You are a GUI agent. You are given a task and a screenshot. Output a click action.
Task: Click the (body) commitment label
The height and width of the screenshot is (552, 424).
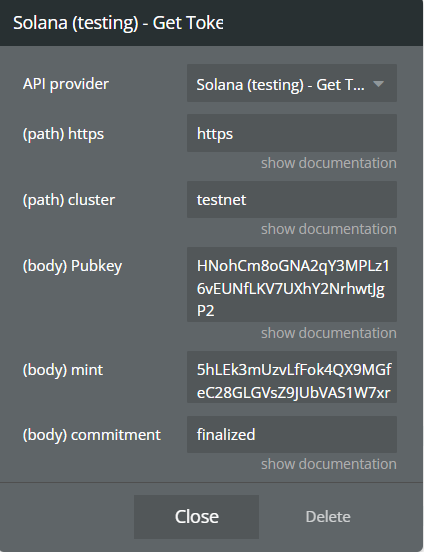tap(92, 435)
